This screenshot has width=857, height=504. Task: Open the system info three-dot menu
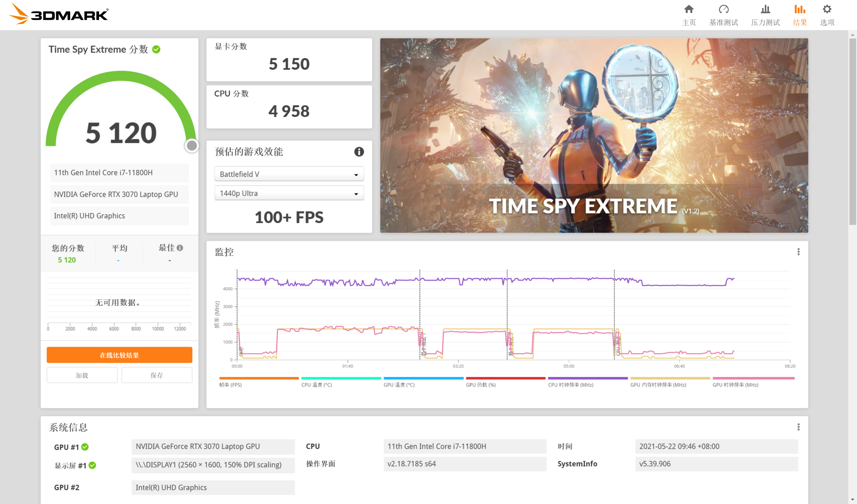pyautogui.click(x=798, y=427)
